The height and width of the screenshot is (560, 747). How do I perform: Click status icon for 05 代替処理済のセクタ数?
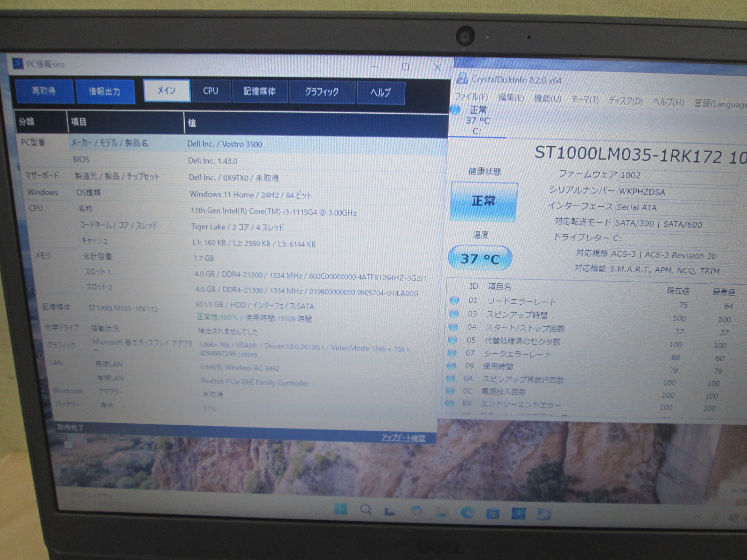coord(452,340)
